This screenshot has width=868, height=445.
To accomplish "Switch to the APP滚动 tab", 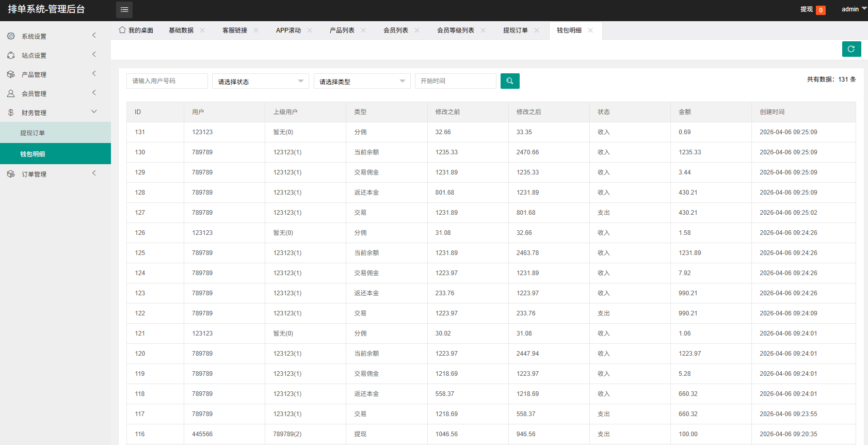I will [288, 30].
